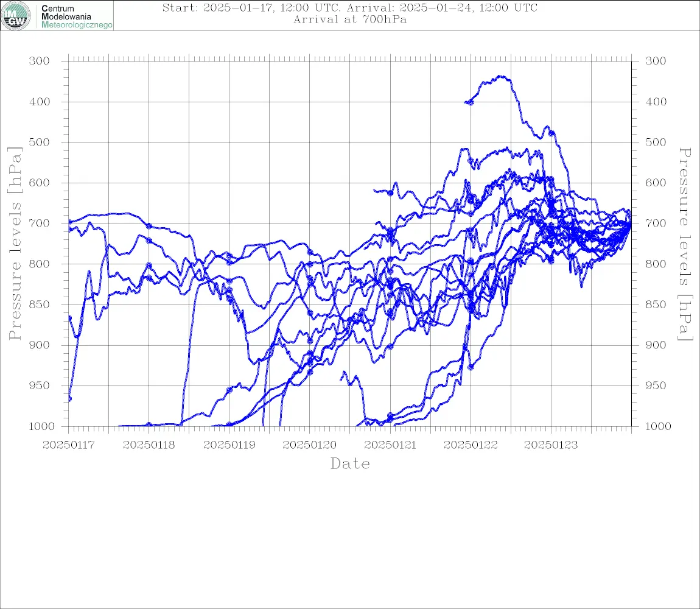Click the Start and Arrival title line
Image resolution: width=700 pixels, height=609 pixels.
349,7
